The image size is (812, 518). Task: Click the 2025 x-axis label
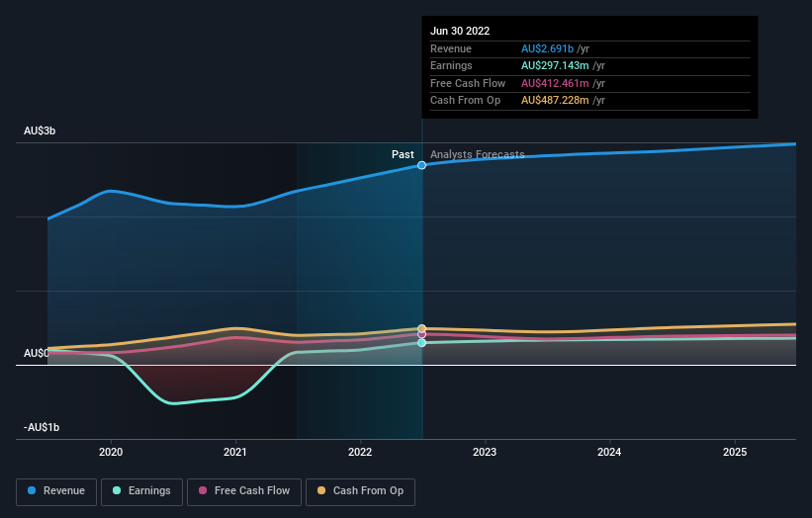pos(735,452)
